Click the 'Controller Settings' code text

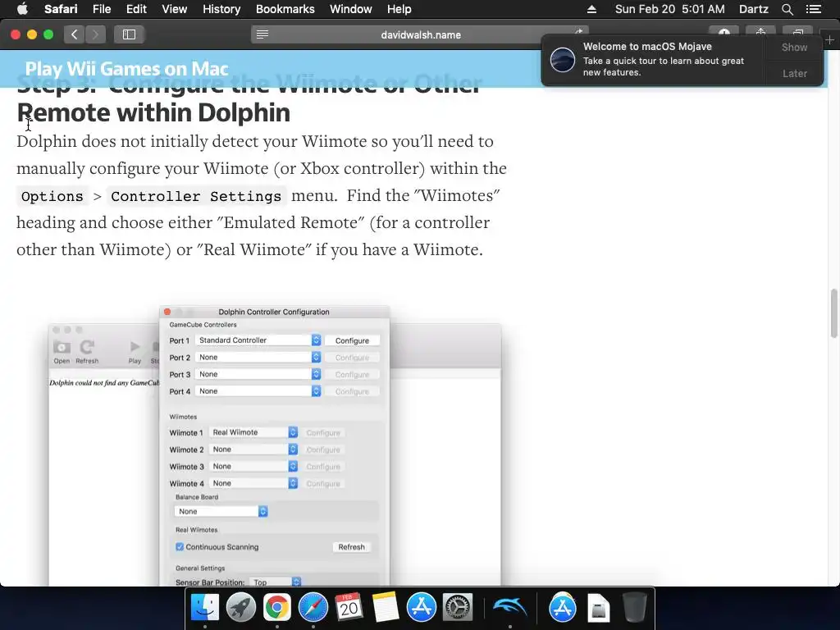196,196
